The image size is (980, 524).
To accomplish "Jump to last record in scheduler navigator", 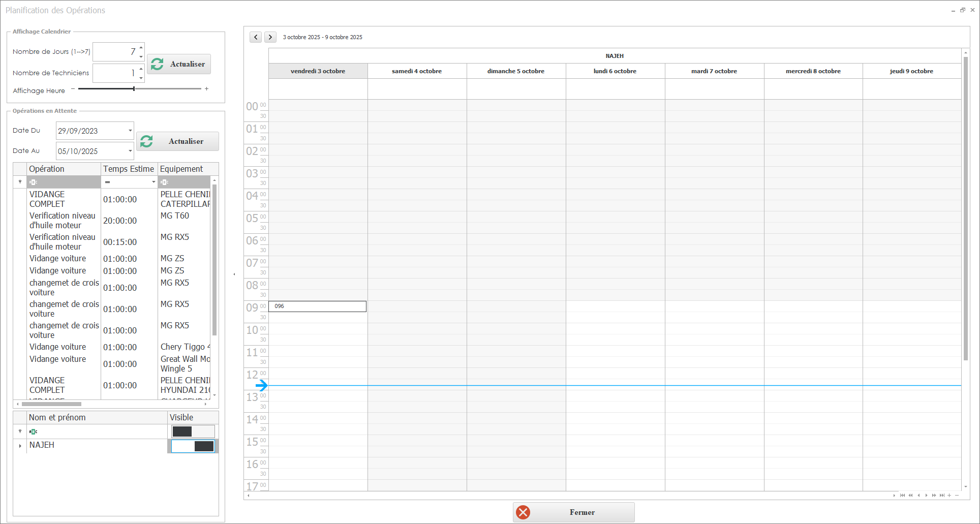I will 942,496.
